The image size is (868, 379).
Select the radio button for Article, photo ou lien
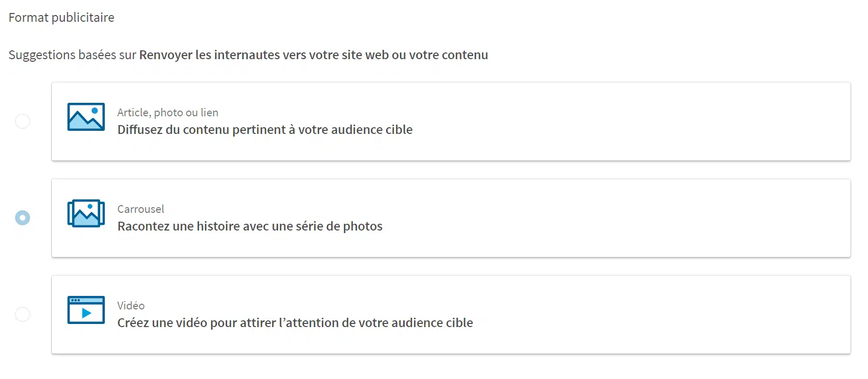(x=22, y=121)
